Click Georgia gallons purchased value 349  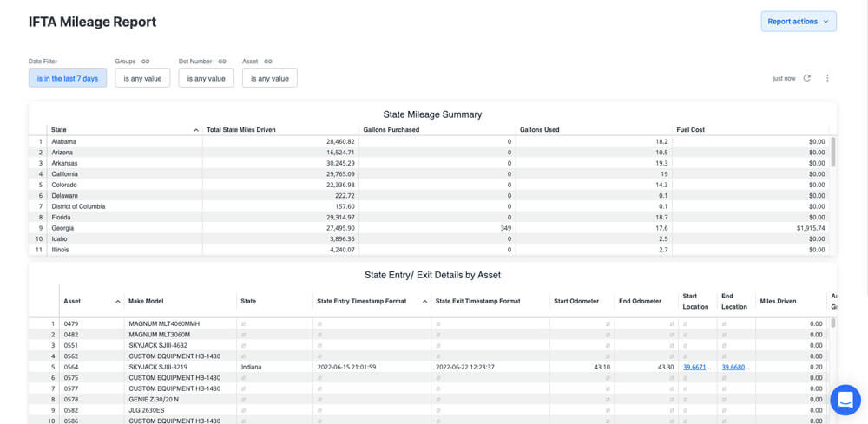coord(506,228)
